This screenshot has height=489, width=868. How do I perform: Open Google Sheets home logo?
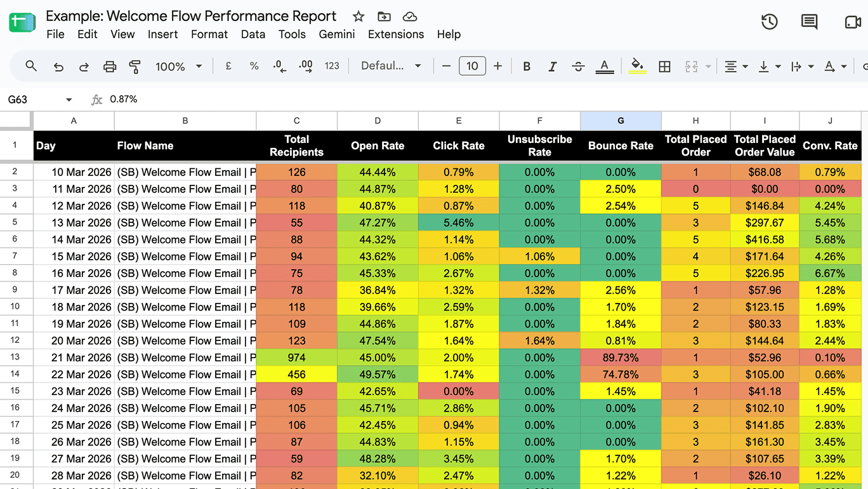[22, 22]
